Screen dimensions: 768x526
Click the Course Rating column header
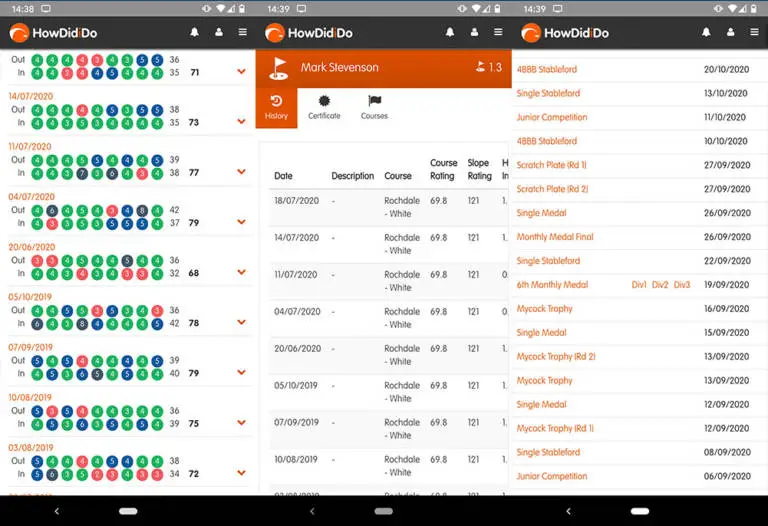tap(443, 169)
